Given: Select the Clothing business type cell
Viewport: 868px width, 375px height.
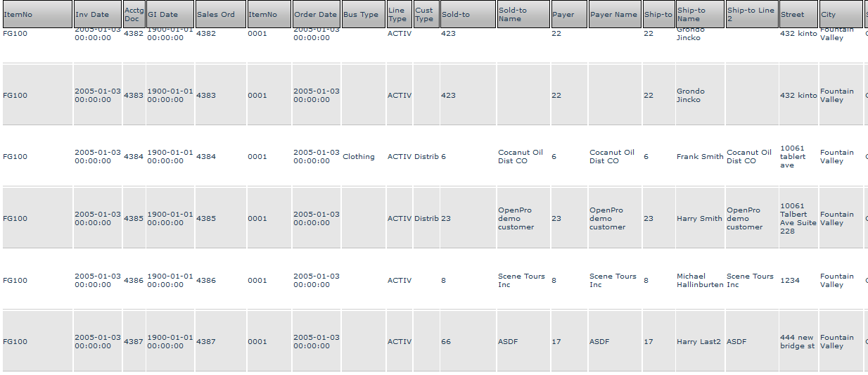Looking at the screenshot, I should coord(359,157).
